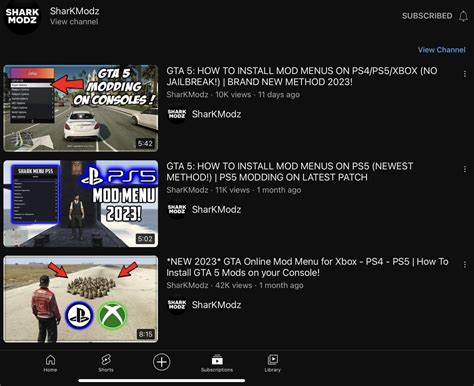Open options menu for the PS4/PS5/XBOX no jailbreak video

465,74
